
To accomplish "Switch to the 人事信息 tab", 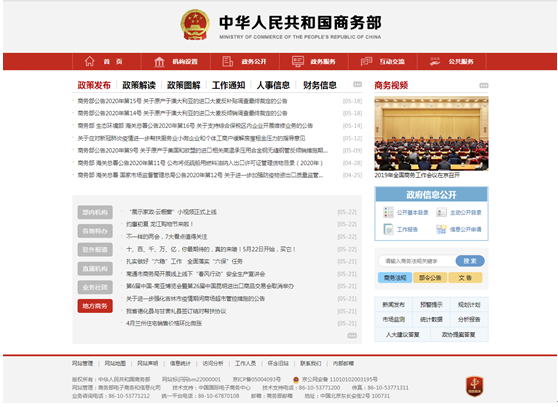I will [273, 85].
